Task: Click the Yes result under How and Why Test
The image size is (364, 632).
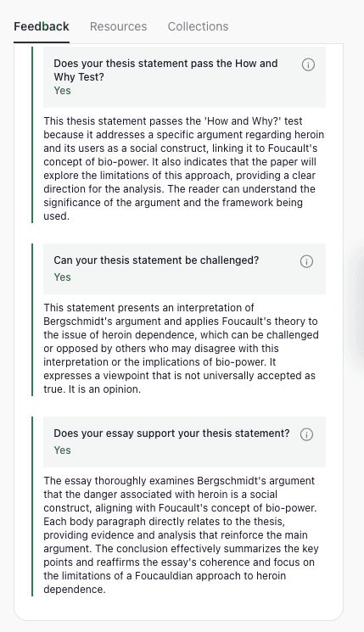Action: (x=62, y=90)
